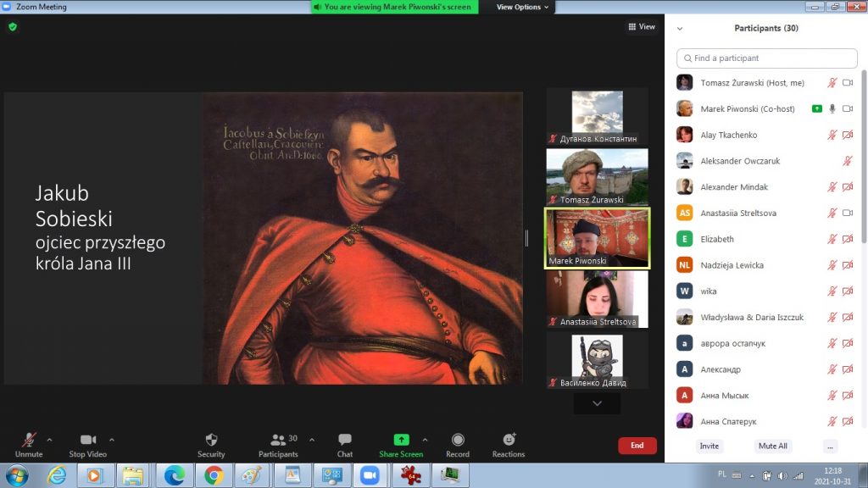Open the View layout menu
The image size is (868, 488).
tap(642, 27)
